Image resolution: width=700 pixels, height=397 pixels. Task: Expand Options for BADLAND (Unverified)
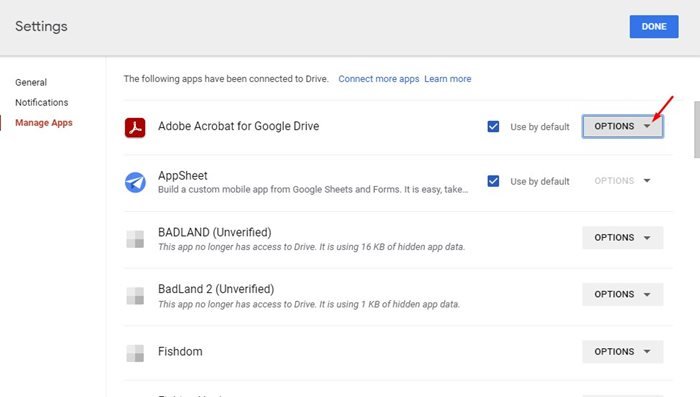pyautogui.click(x=622, y=238)
